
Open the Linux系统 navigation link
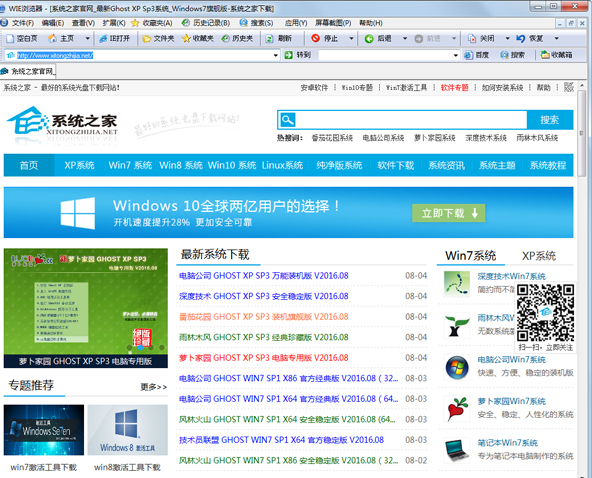282,165
